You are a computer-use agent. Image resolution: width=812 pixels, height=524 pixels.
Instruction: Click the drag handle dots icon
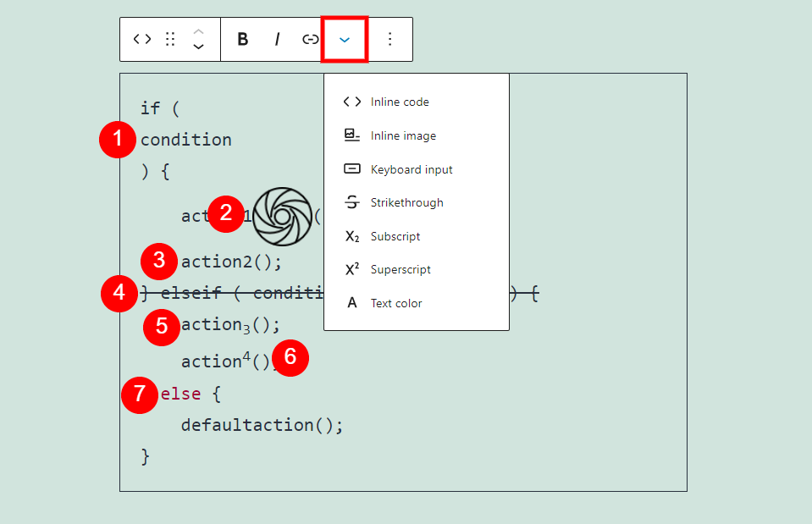(x=170, y=39)
